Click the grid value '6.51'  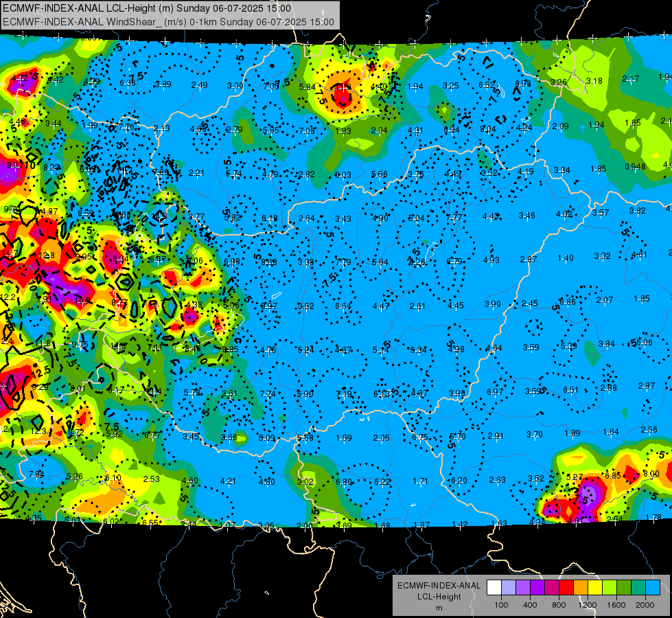point(570,389)
